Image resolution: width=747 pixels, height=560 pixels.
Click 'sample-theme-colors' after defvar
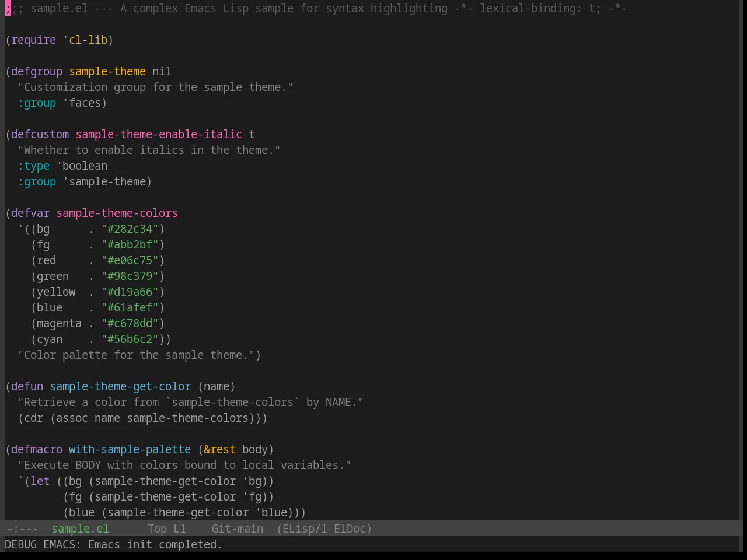117,213
